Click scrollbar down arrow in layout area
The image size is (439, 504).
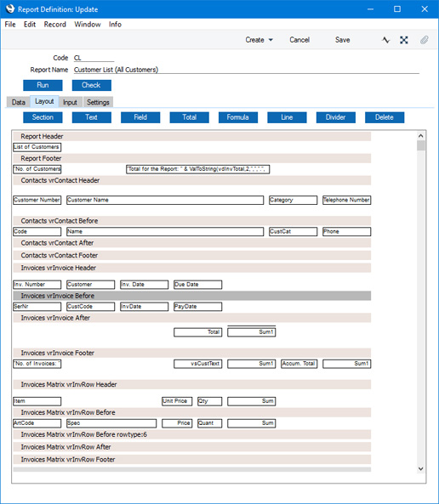420,468
